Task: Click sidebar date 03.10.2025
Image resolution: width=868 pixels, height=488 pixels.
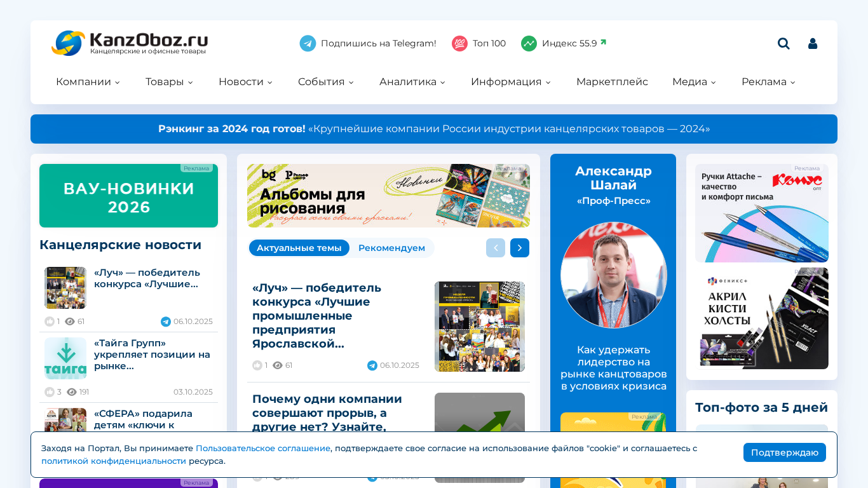Action: 193,392
